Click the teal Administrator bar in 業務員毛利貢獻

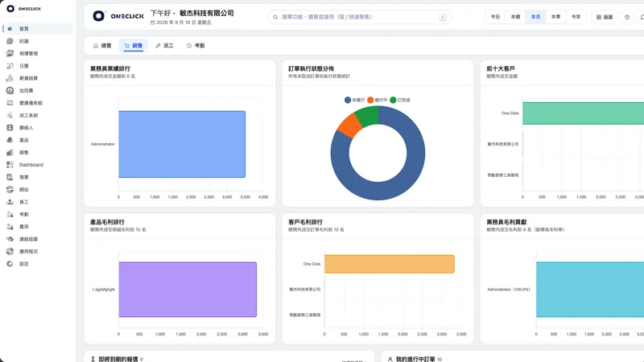(x=590, y=290)
